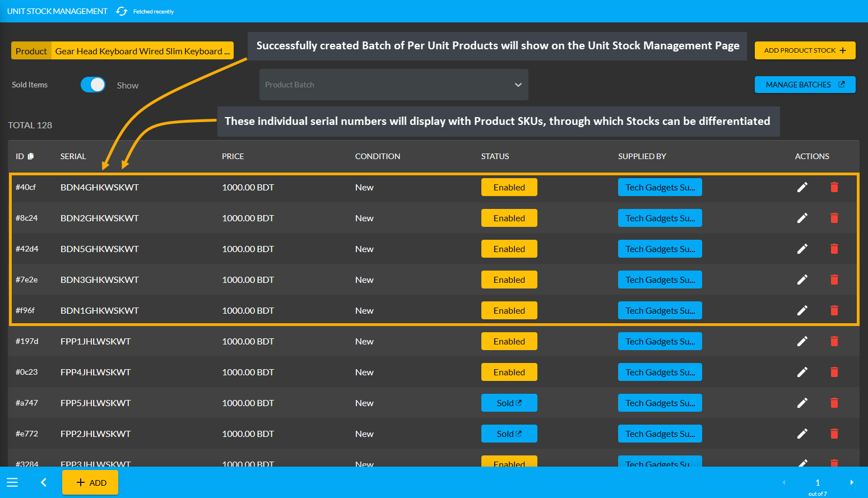Open Tech Gadgets supplier for FPP4JHLWSKWT
The width and height of the screenshot is (868, 498).
[x=660, y=372]
